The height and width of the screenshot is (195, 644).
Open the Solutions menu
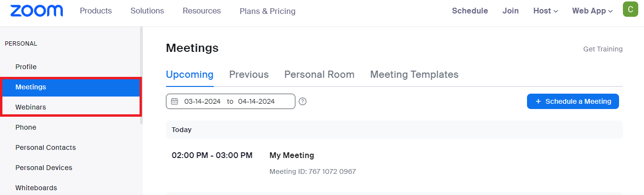click(147, 11)
